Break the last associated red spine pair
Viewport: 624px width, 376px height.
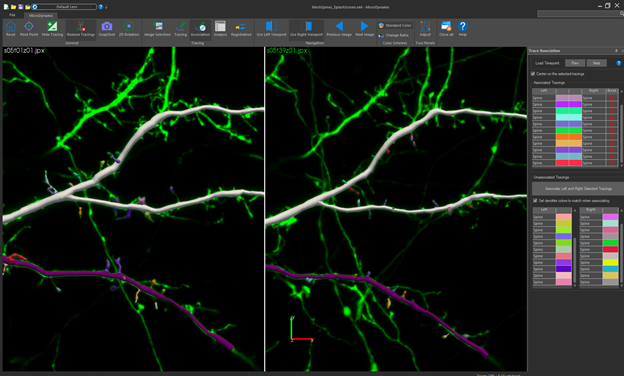(x=612, y=163)
